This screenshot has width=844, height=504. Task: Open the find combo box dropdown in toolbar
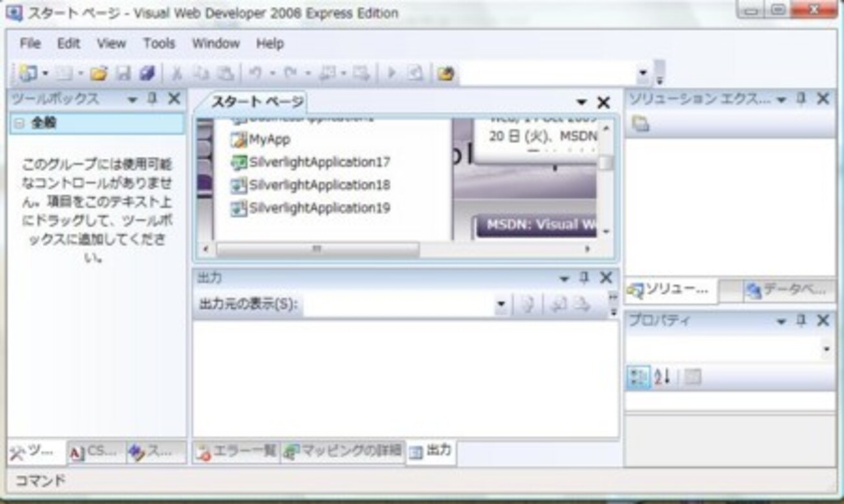coord(643,74)
